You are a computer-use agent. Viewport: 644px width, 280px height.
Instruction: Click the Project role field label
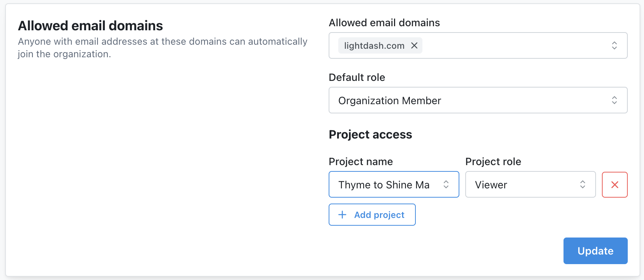pyautogui.click(x=493, y=161)
